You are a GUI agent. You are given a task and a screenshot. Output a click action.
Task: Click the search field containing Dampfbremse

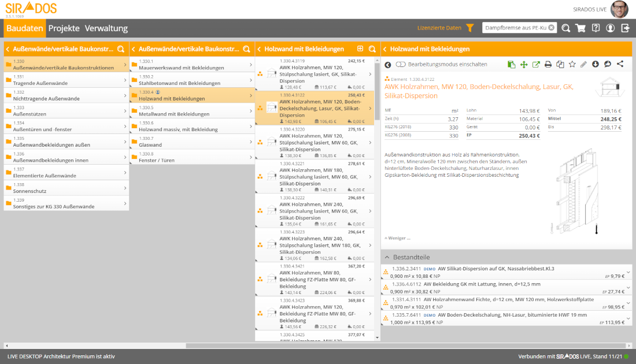click(515, 28)
